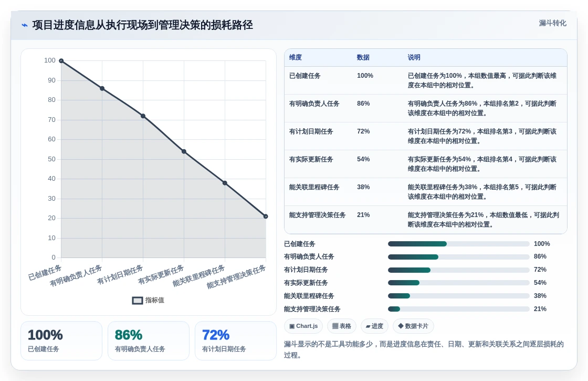Toggle the 指标值 legend swatch

(x=138, y=300)
